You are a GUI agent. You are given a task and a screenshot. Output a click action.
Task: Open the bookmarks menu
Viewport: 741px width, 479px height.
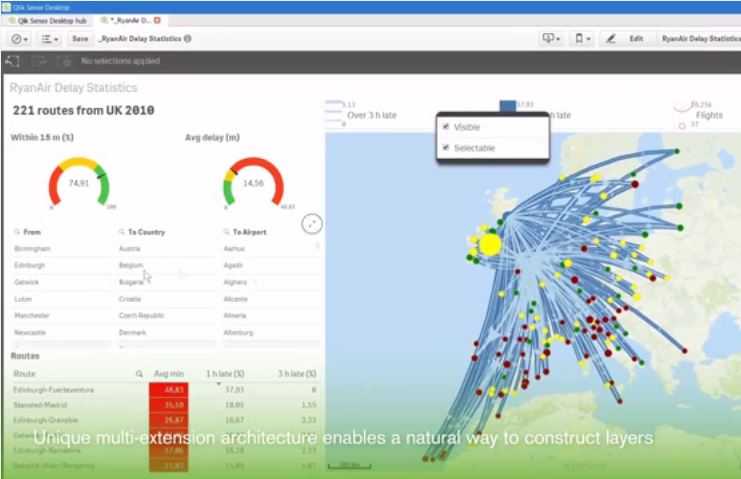[x=581, y=38]
